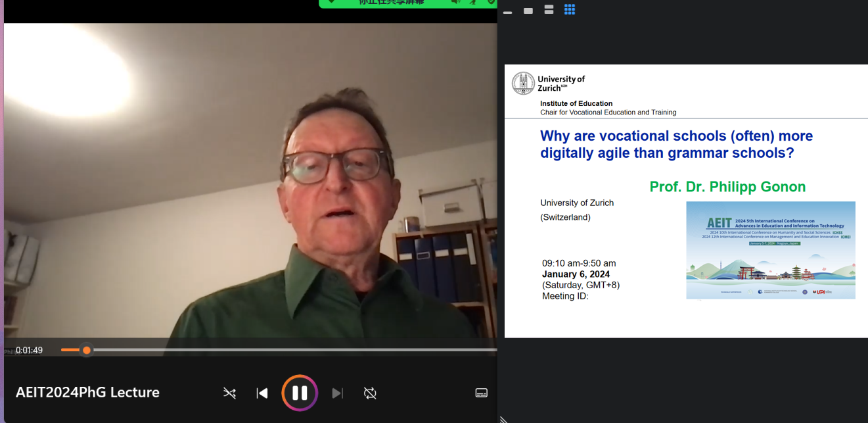Click Chair for Vocational Education and Training
The width and height of the screenshot is (868, 423).
click(608, 112)
